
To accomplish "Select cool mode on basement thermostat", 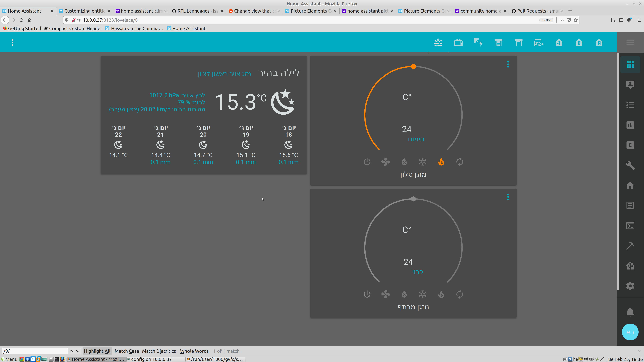I will click(x=422, y=294).
